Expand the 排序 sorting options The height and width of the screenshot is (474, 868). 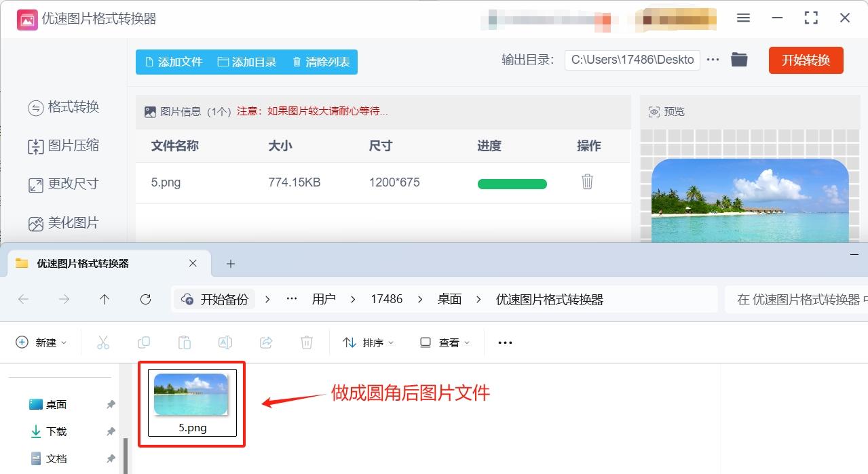pyautogui.click(x=368, y=342)
